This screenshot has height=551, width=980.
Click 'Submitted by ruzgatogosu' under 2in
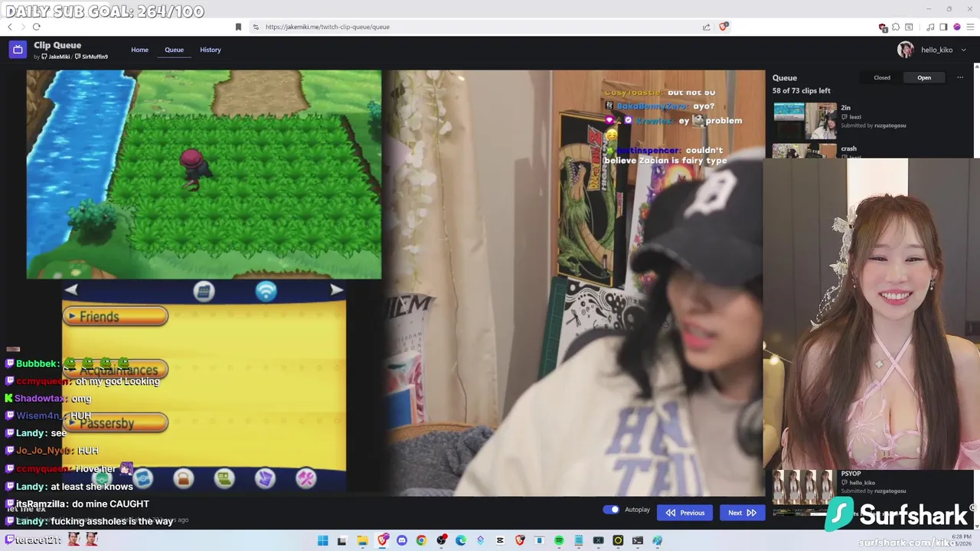874,126
